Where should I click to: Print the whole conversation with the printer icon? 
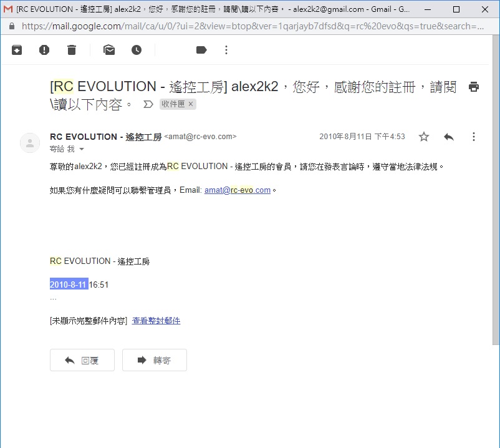click(x=474, y=87)
